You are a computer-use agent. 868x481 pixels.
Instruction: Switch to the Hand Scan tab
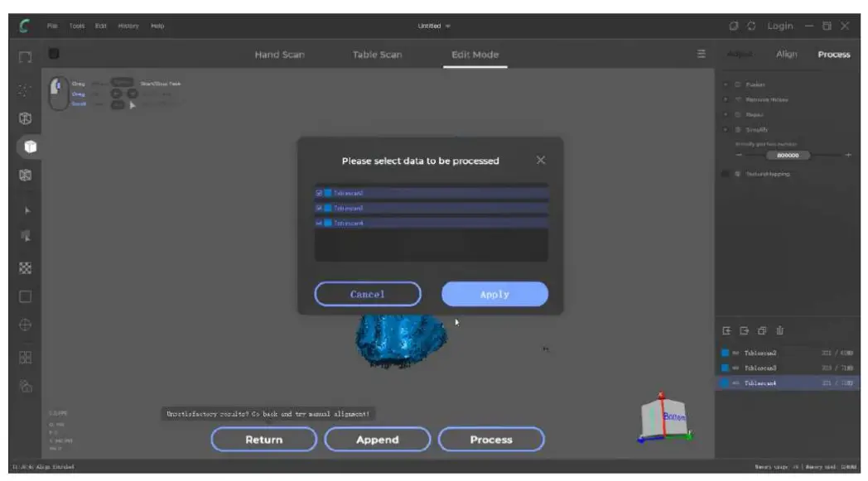tap(280, 55)
